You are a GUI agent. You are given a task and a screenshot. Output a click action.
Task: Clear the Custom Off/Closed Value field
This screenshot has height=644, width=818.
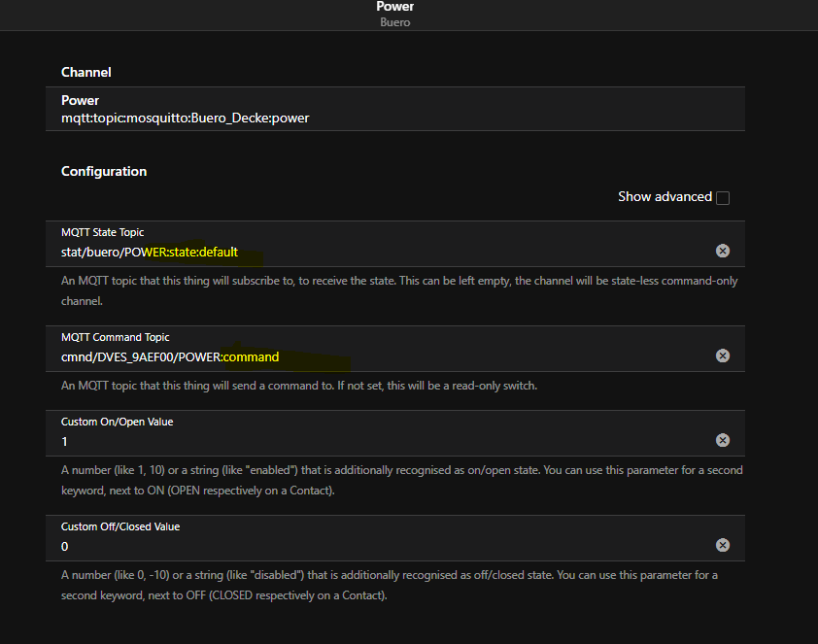click(723, 545)
